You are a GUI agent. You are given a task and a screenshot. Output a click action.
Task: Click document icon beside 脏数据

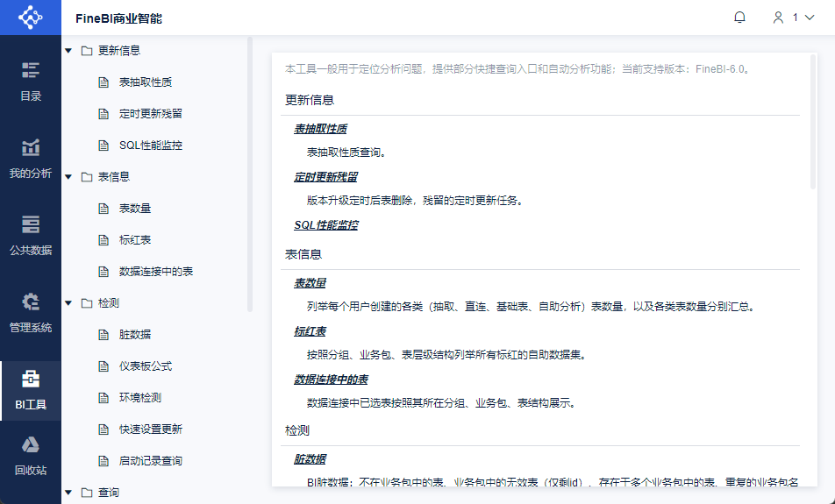click(103, 334)
